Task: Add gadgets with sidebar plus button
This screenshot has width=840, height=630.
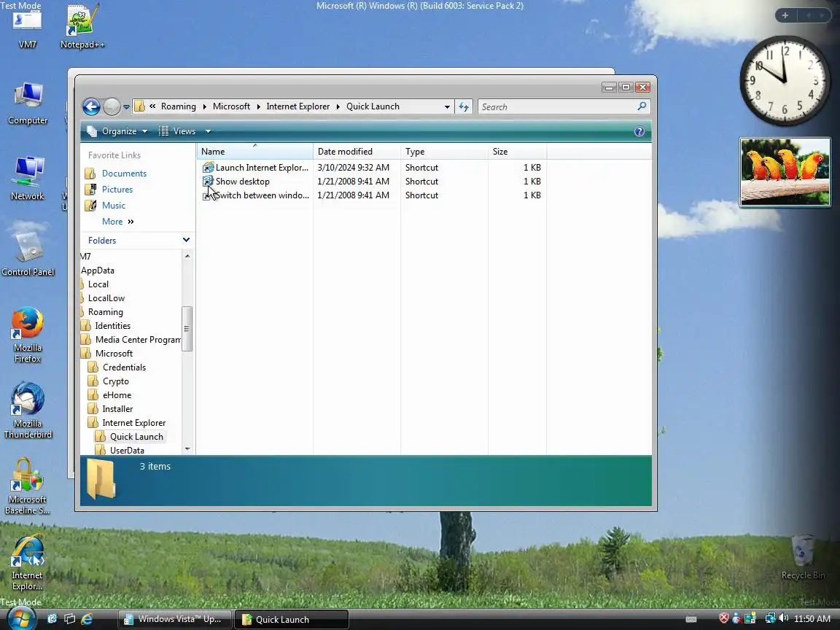Action: coord(785,15)
